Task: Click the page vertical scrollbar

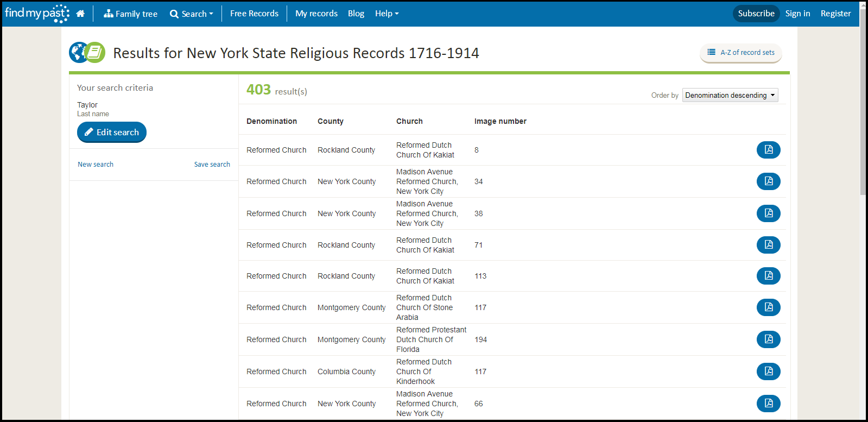Action: coord(863,109)
